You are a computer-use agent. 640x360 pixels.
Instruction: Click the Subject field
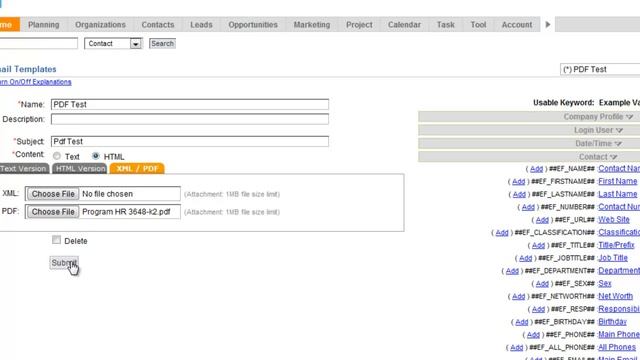(x=190, y=142)
